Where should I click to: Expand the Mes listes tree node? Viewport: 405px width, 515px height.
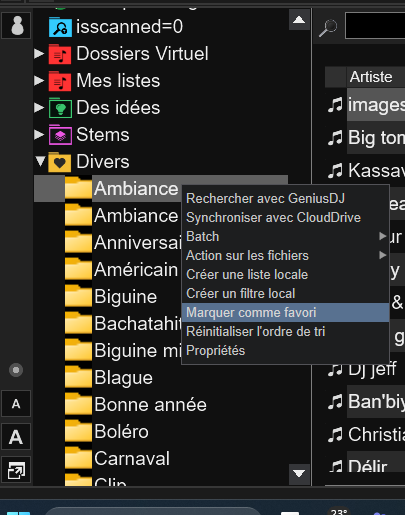tap(39, 81)
